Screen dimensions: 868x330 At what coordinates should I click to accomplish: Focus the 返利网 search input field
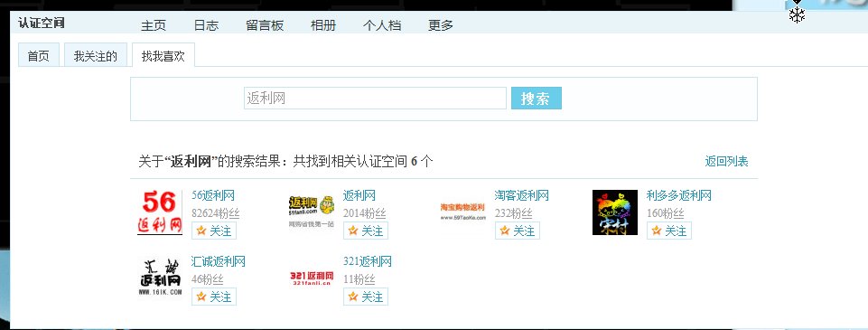click(376, 98)
